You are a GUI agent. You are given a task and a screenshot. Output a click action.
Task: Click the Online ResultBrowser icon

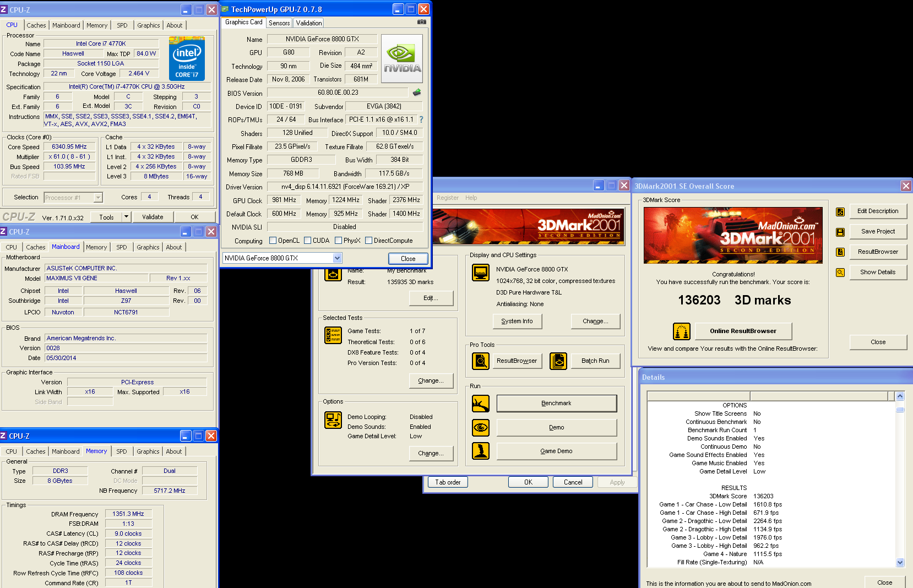click(682, 331)
